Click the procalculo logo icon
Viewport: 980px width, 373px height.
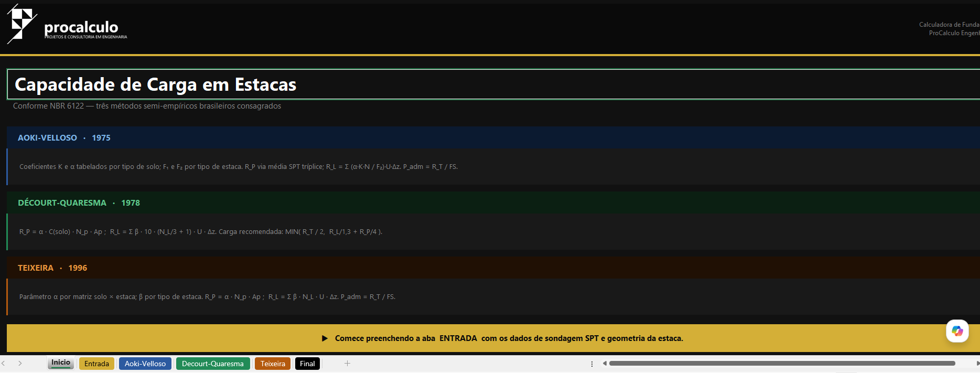[x=21, y=24]
